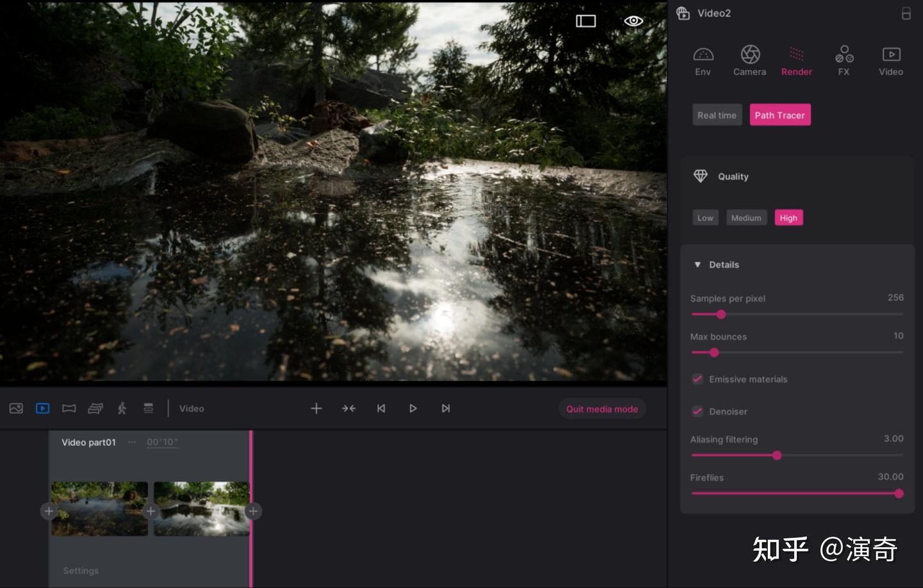Click the walking figure animation icon
Image resolution: width=923 pixels, height=588 pixels.
click(122, 408)
